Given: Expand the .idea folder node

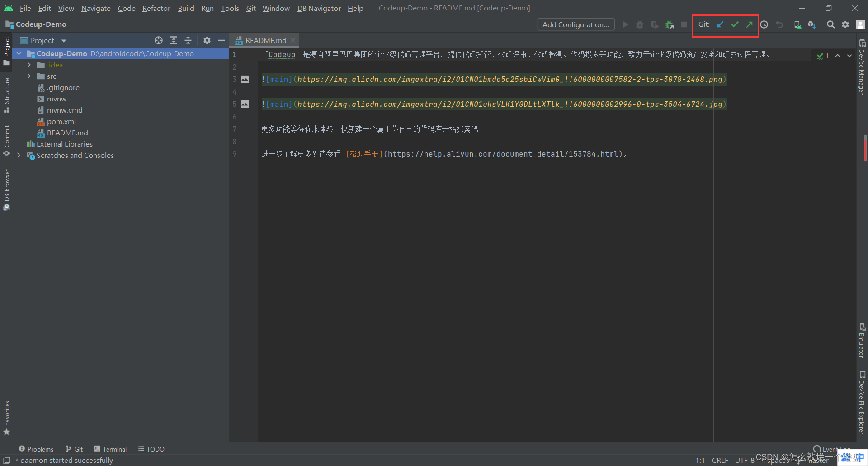Looking at the screenshot, I should point(29,65).
